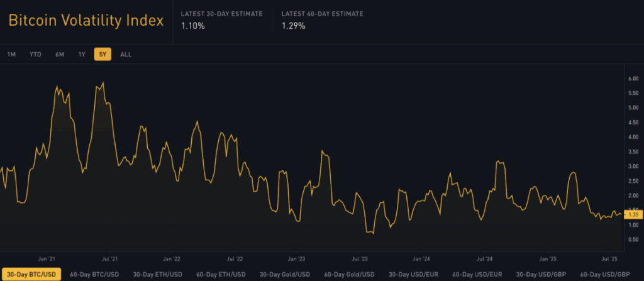Open the 30-Day USD/EUR tab
644x281 pixels.
[x=413, y=274]
